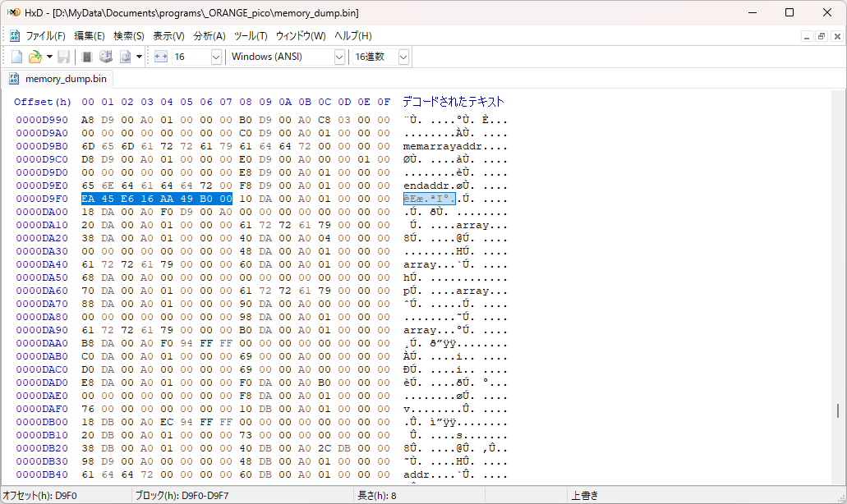
Task: Click selected byte EA in row 0000D9F0
Action: (88, 199)
